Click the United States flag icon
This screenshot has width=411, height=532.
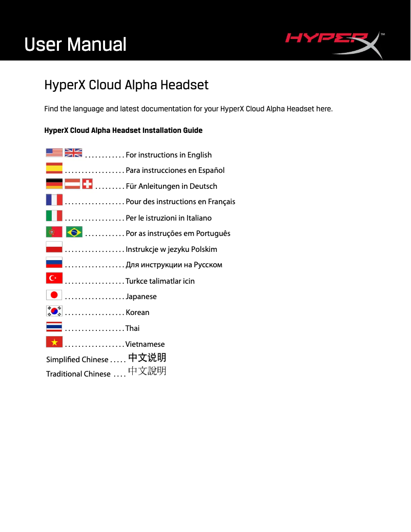point(54,152)
